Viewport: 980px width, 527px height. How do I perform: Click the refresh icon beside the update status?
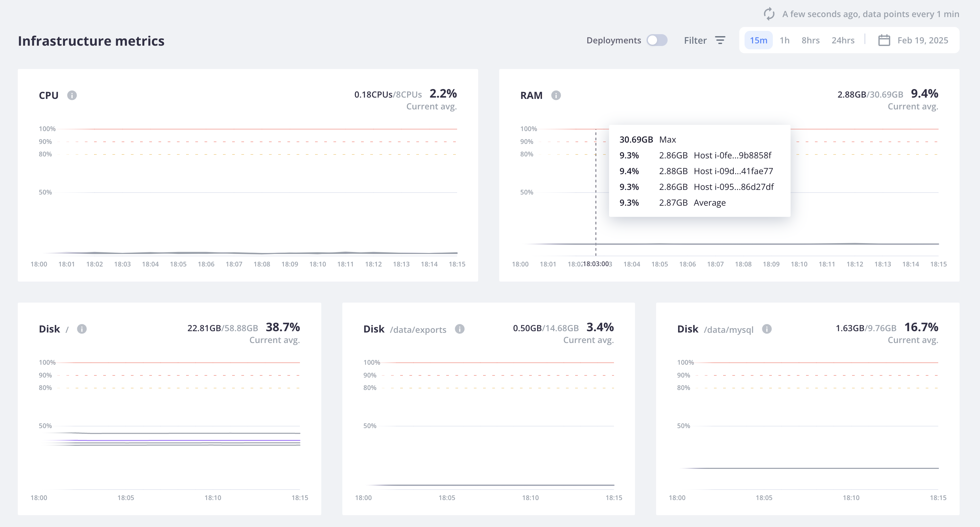click(769, 14)
